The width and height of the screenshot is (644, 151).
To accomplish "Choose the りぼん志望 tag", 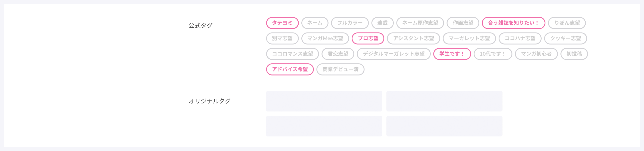I will 567,23.
